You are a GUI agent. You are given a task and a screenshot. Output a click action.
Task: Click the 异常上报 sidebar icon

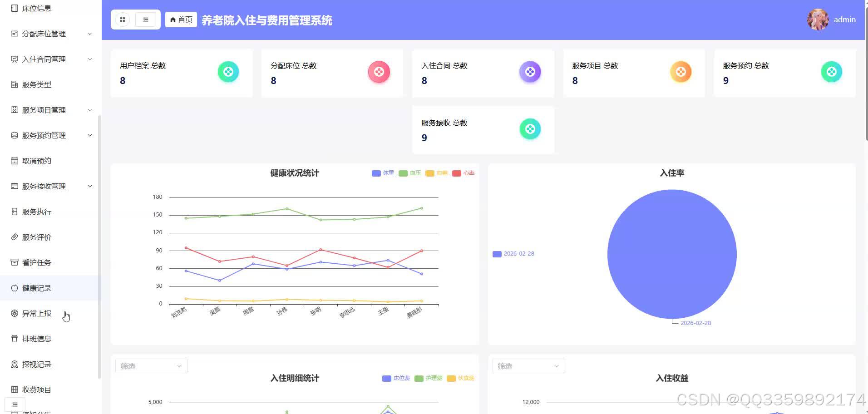(x=15, y=313)
